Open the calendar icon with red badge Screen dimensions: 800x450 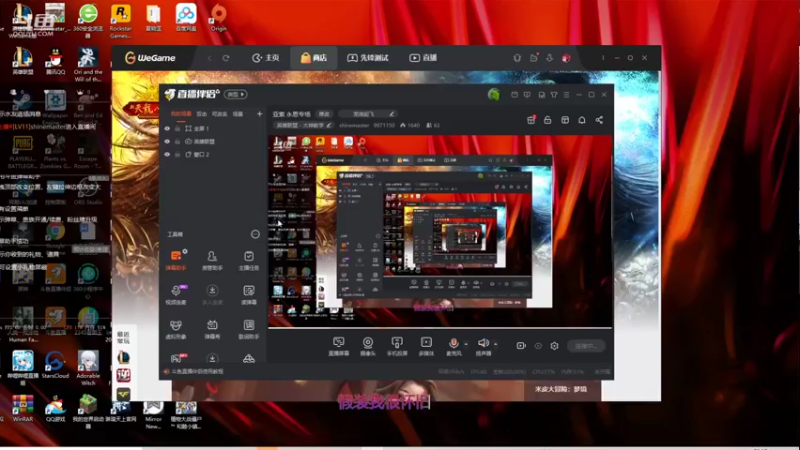[x=531, y=120]
